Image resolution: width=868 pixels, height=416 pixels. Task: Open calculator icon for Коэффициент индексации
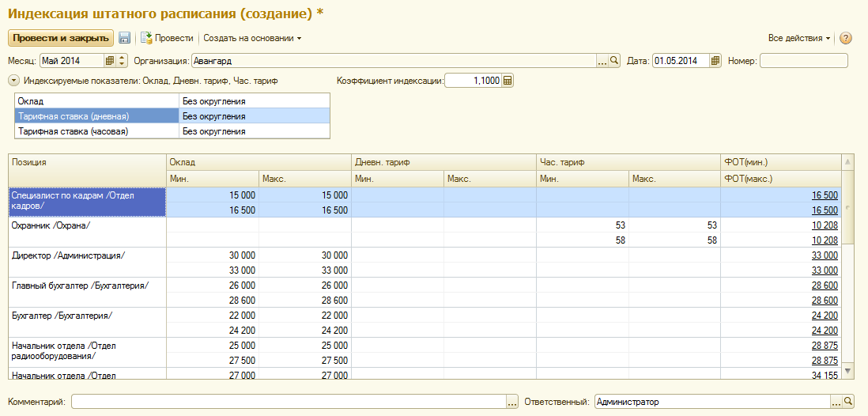(x=507, y=81)
